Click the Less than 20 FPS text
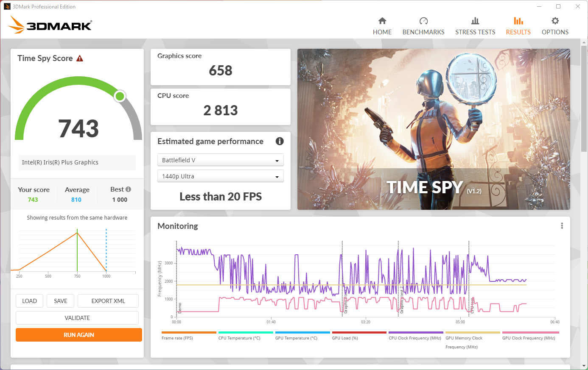The height and width of the screenshot is (370, 588). click(x=221, y=197)
